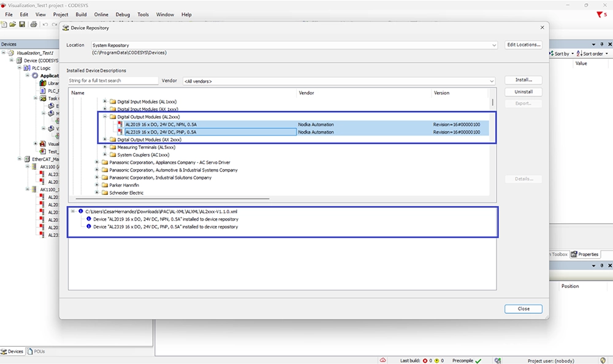The height and width of the screenshot is (364, 613).
Task: Switch to the Properties tab
Action: coord(585,254)
